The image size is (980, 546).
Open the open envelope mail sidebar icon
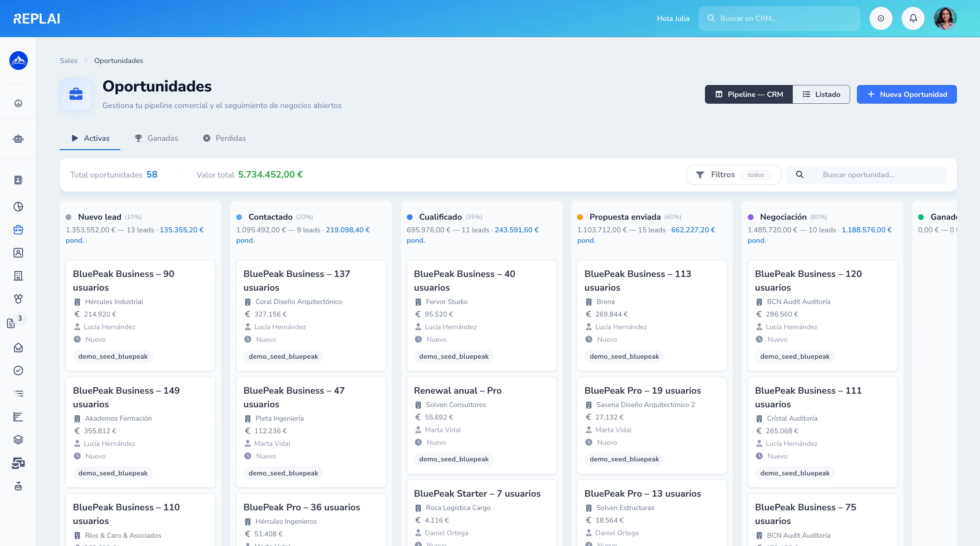(18, 348)
